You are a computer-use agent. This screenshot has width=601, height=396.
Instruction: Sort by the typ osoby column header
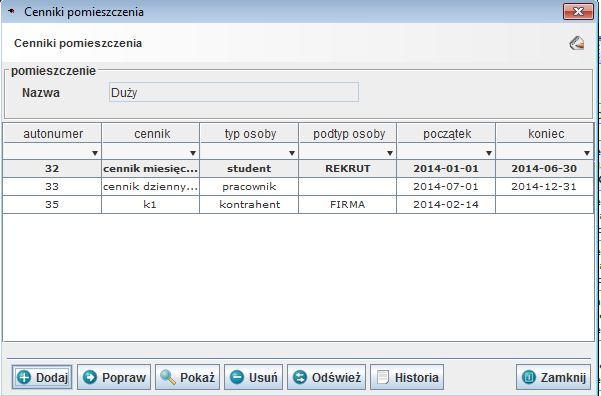click(x=250, y=133)
